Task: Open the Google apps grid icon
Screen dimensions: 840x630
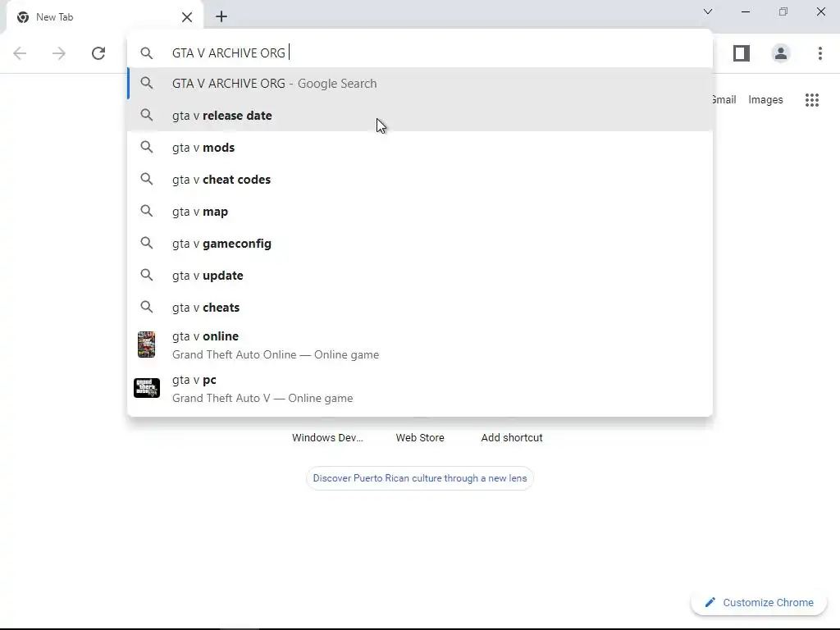Action: click(811, 99)
